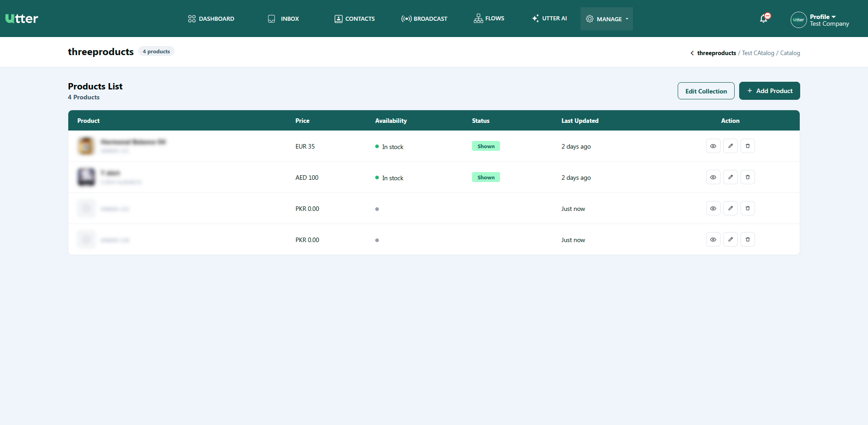Click the 4 products badge
This screenshot has width=868, height=425.
(156, 51)
